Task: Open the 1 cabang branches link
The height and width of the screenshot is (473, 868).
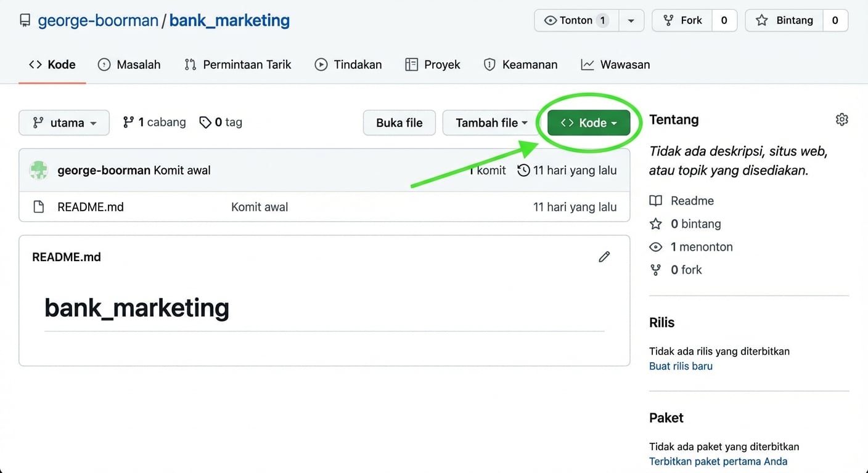Action: (x=154, y=122)
